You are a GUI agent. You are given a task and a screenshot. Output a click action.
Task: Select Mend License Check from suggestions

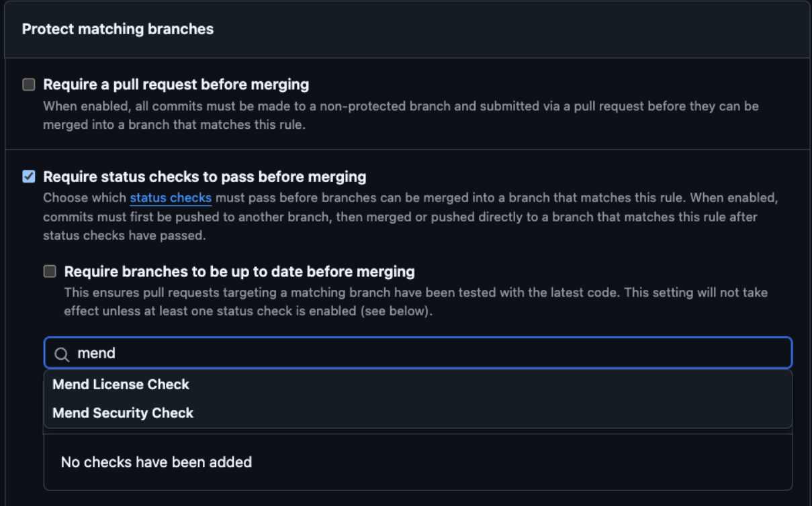(121, 385)
